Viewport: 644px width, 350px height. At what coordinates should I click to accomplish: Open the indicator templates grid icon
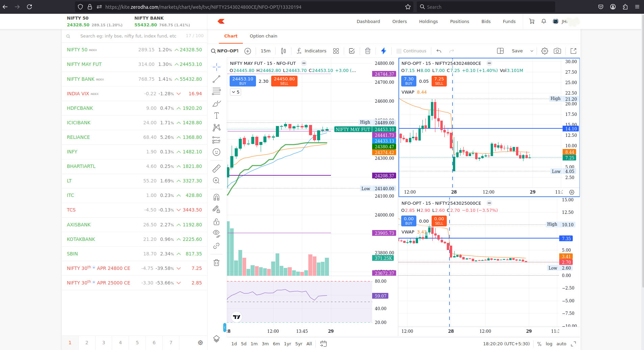point(336,51)
